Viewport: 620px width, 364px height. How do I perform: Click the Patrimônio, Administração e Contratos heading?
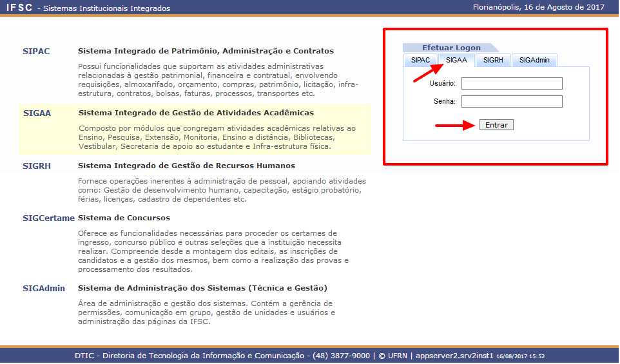pos(206,51)
